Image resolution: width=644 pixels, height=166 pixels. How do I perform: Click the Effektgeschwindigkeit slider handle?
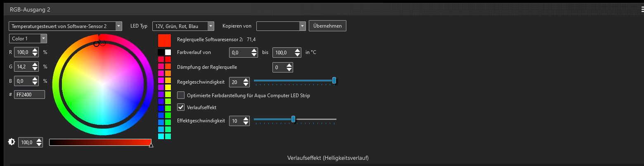293,119
